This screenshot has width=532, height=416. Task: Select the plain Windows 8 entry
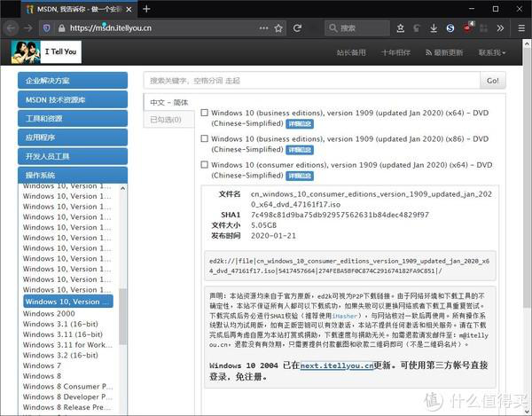(42, 376)
